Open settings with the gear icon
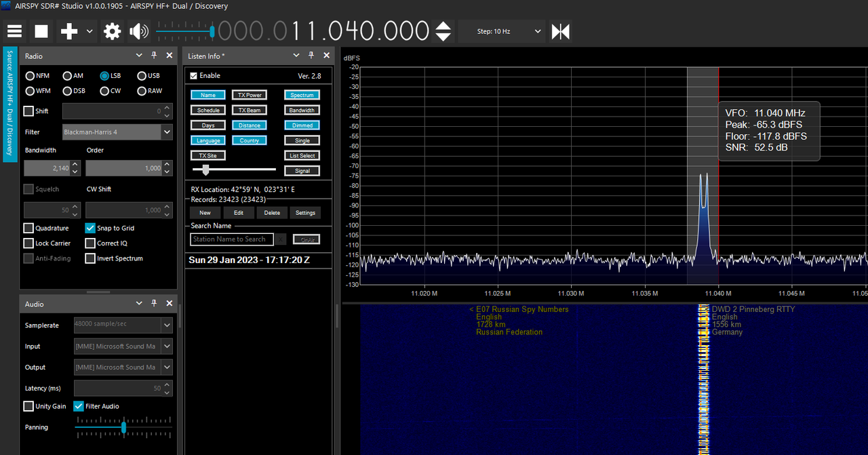The height and width of the screenshot is (455, 868). 112,31
